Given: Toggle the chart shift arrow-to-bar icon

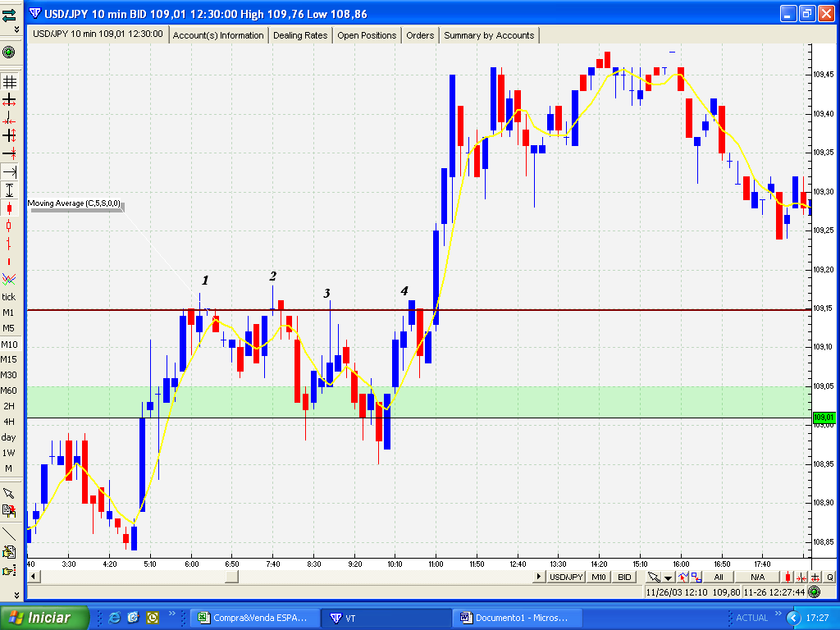Looking at the screenshot, I should click(x=9, y=171).
